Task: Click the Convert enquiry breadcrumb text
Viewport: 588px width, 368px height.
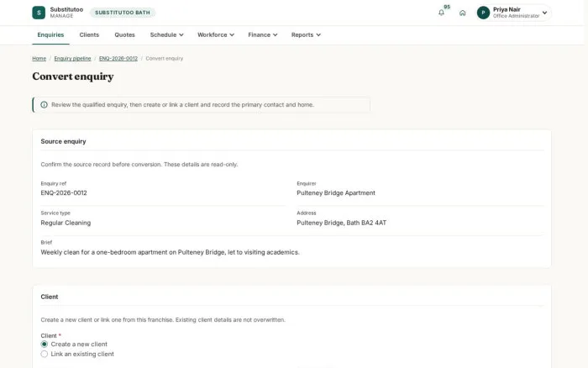Action: [x=165, y=59]
